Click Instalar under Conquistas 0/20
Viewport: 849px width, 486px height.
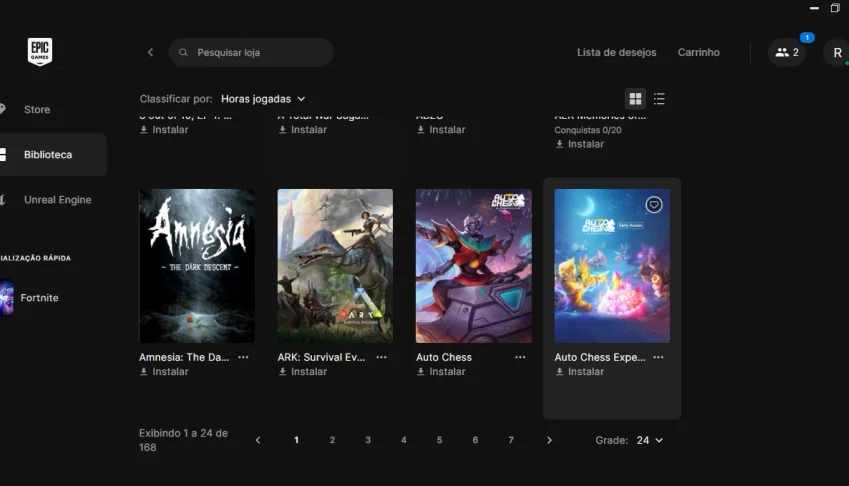pos(579,144)
